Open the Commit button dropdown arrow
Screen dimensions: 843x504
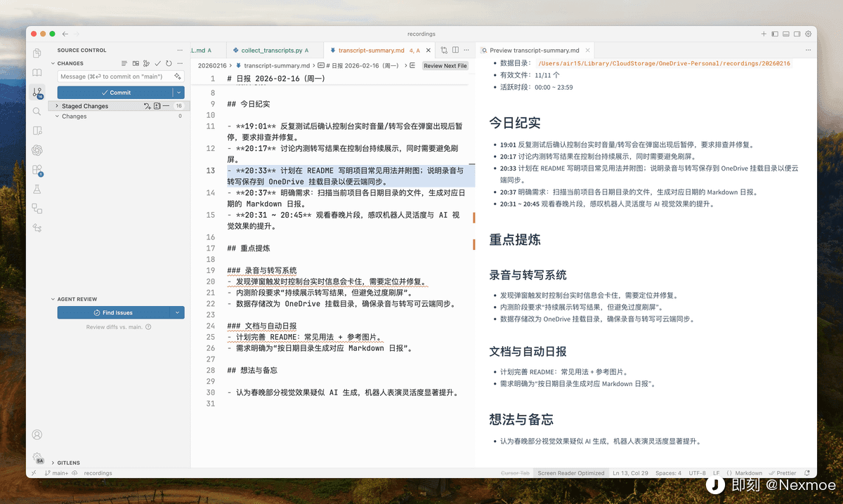pyautogui.click(x=178, y=92)
